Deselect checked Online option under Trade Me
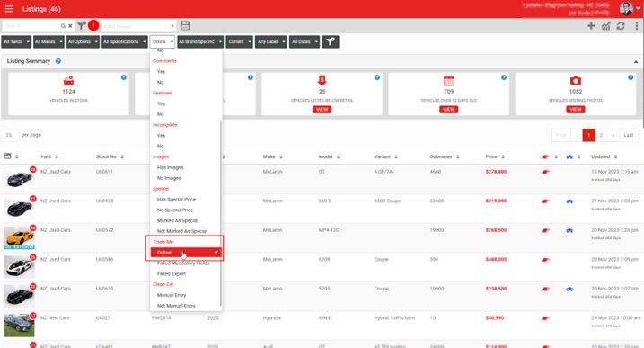This screenshot has width=644, height=348. [185, 252]
